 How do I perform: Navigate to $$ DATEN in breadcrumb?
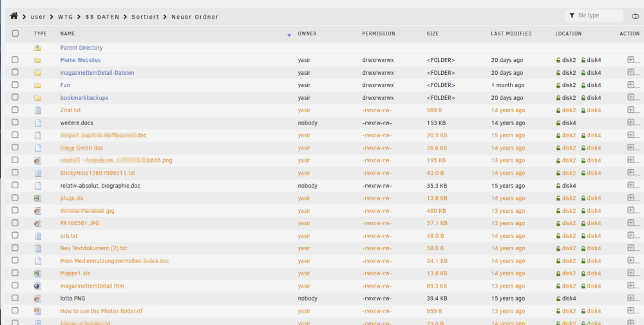click(102, 17)
